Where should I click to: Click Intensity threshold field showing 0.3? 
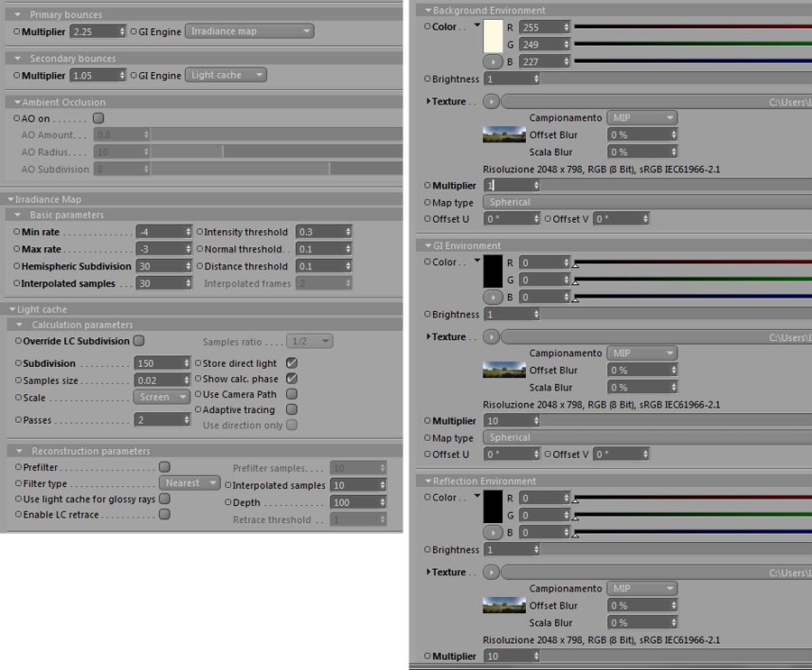pos(324,232)
